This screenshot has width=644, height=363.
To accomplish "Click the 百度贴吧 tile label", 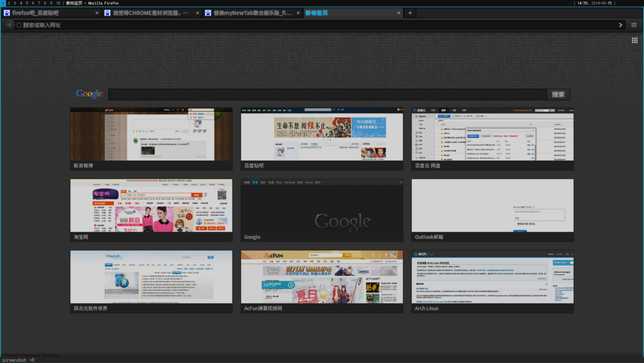I will (254, 166).
